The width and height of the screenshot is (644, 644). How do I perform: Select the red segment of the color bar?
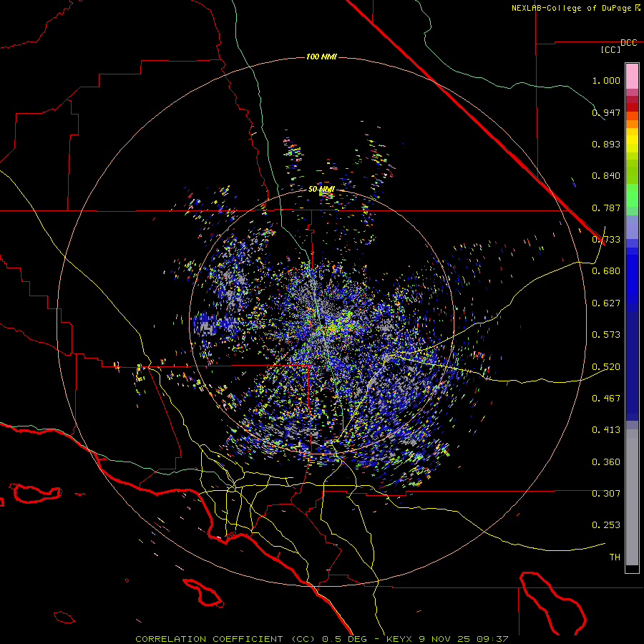click(x=632, y=107)
